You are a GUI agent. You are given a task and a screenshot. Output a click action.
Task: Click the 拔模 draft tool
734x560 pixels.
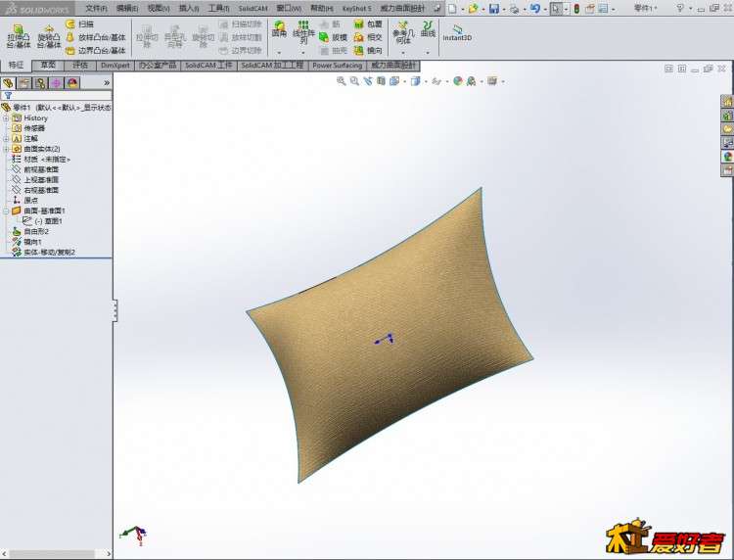pyautogui.click(x=334, y=37)
